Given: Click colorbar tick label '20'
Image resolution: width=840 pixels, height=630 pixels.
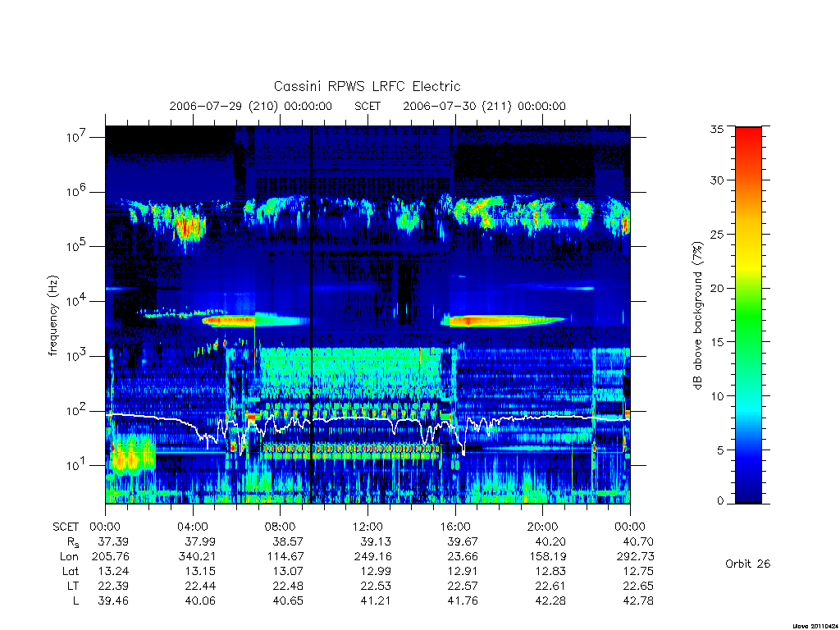Looking at the screenshot, I should coord(717,288).
